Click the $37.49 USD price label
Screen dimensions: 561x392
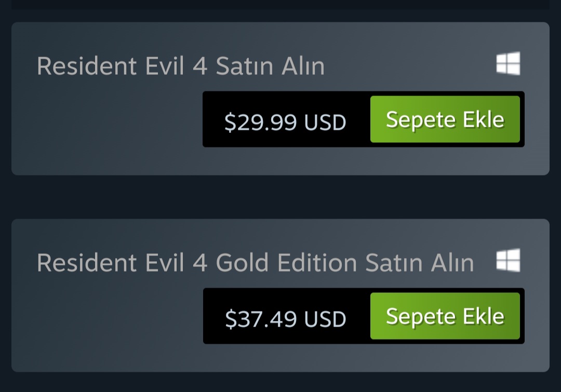point(285,319)
